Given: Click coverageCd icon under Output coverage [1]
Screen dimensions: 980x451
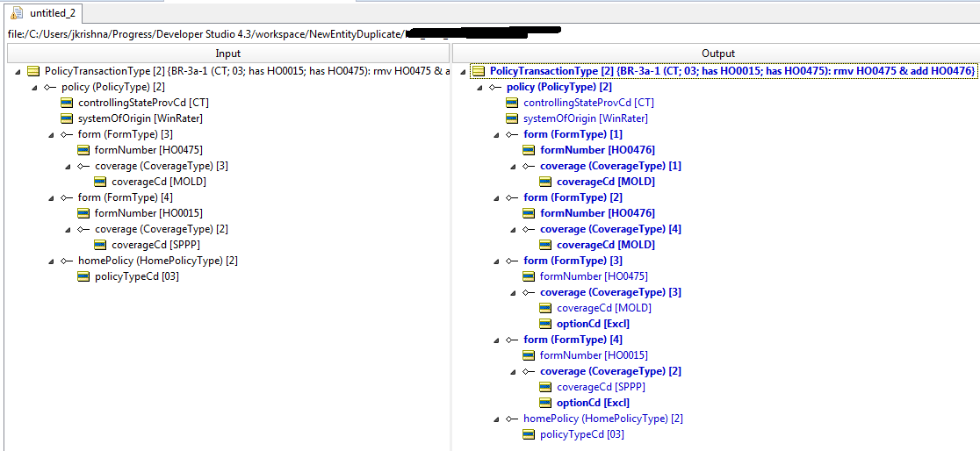Looking at the screenshot, I should tap(545, 182).
